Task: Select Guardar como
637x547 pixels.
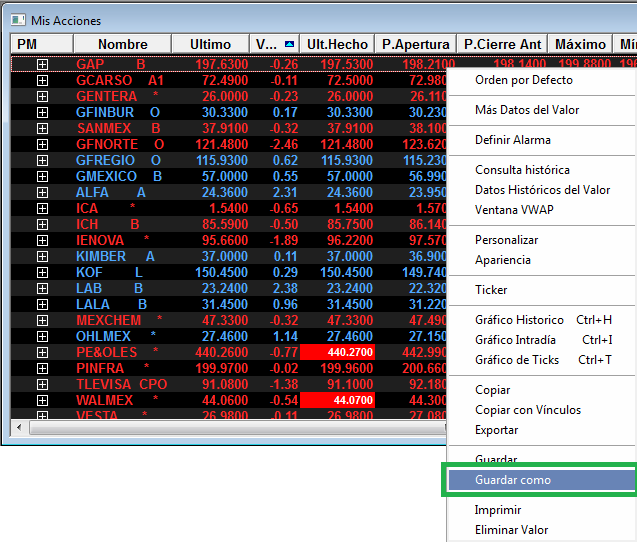Action: (542, 480)
